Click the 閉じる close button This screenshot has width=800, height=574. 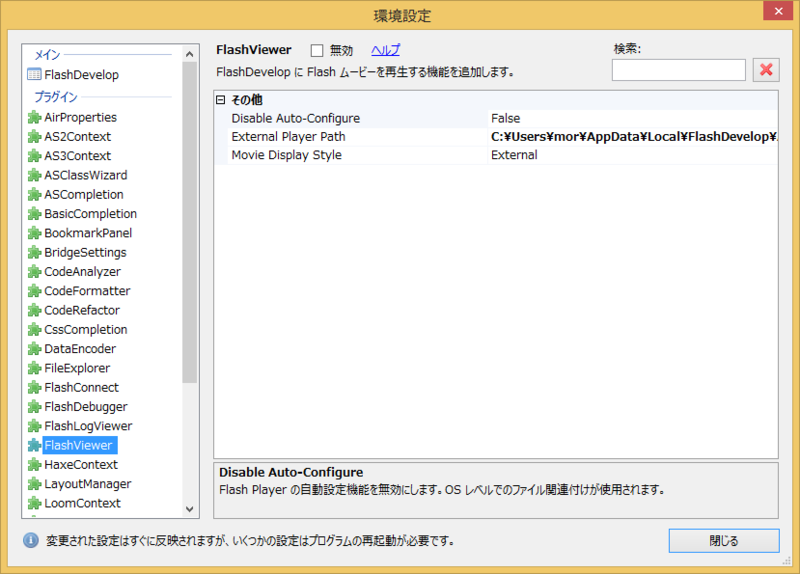tap(724, 540)
